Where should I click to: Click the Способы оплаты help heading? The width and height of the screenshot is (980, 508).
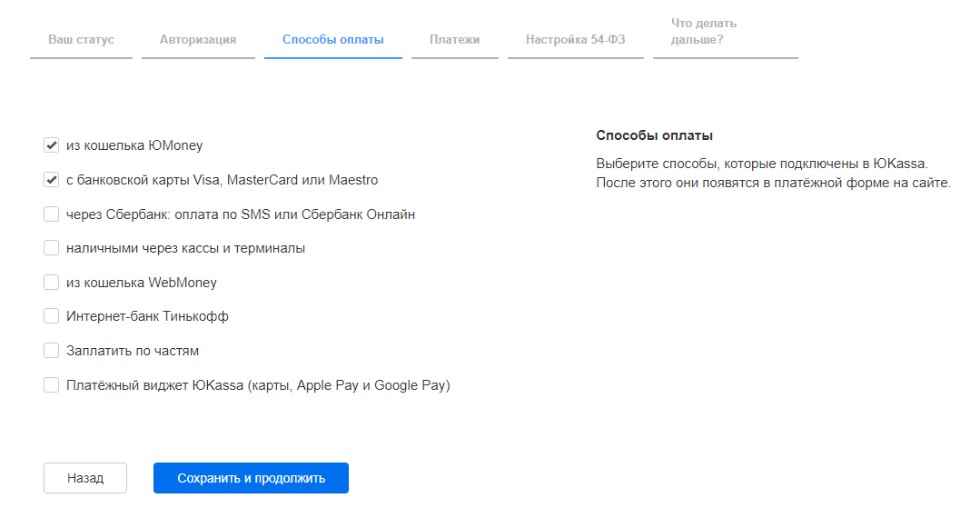pyautogui.click(x=654, y=135)
